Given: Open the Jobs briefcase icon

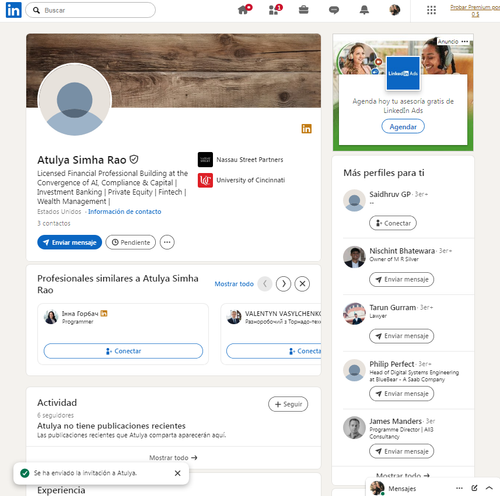Looking at the screenshot, I should click(x=303, y=10).
